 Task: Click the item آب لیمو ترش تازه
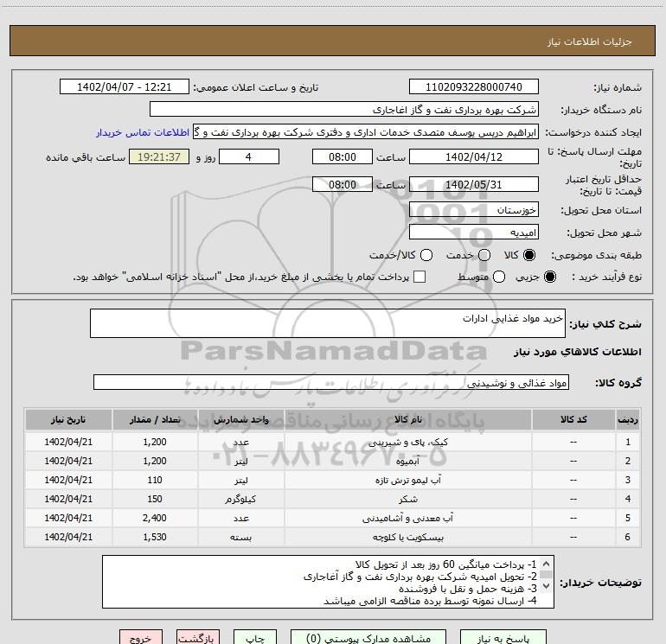407,480
